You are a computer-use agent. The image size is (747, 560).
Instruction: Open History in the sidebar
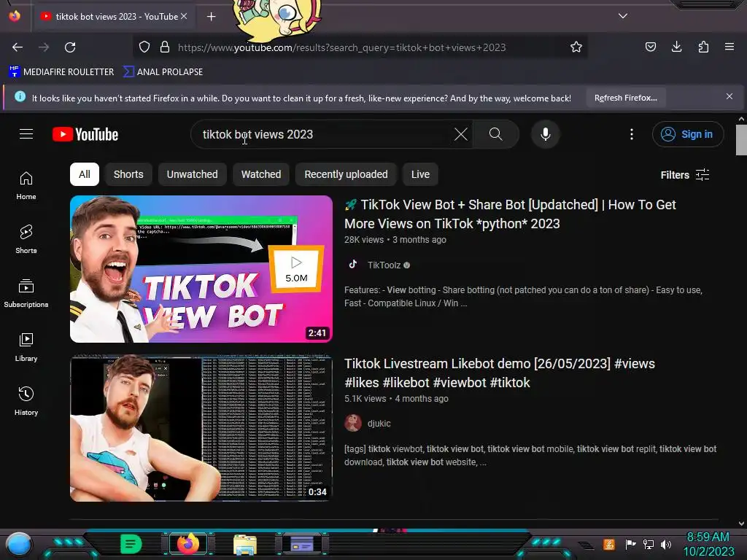coord(26,402)
